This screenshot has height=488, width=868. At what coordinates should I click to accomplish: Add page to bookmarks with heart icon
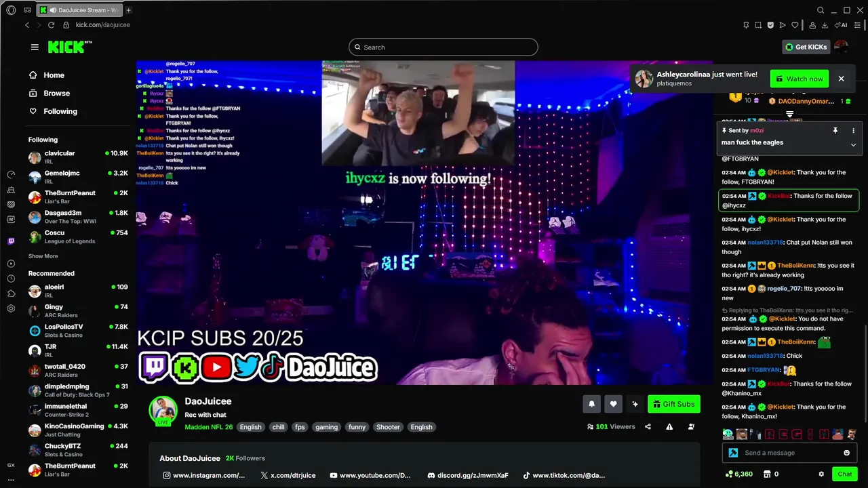pyautogui.click(x=795, y=25)
